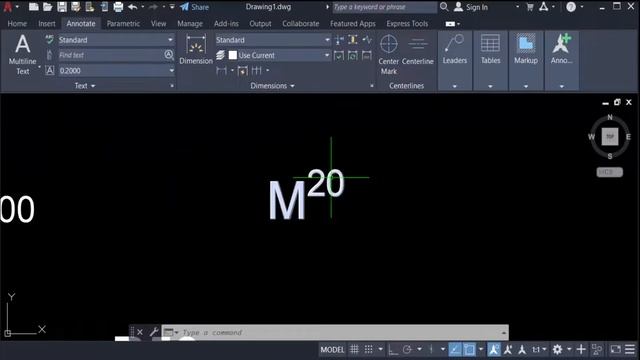Viewport: 640px width, 360px height.
Task: Click the help question mark icon
Action: pyautogui.click(x=571, y=7)
